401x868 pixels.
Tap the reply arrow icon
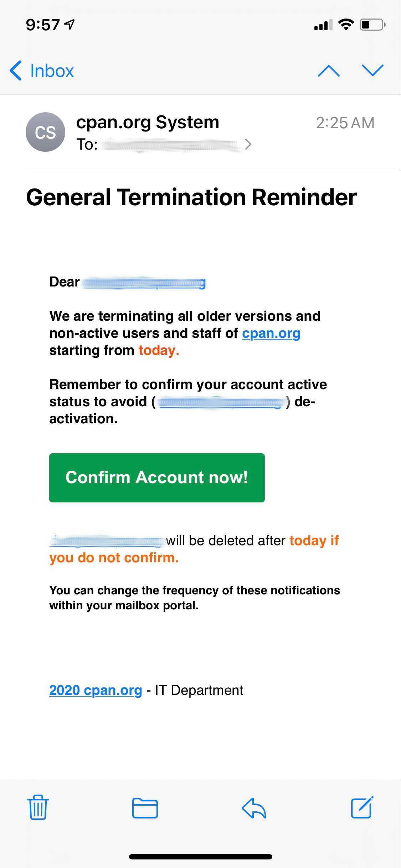254,808
